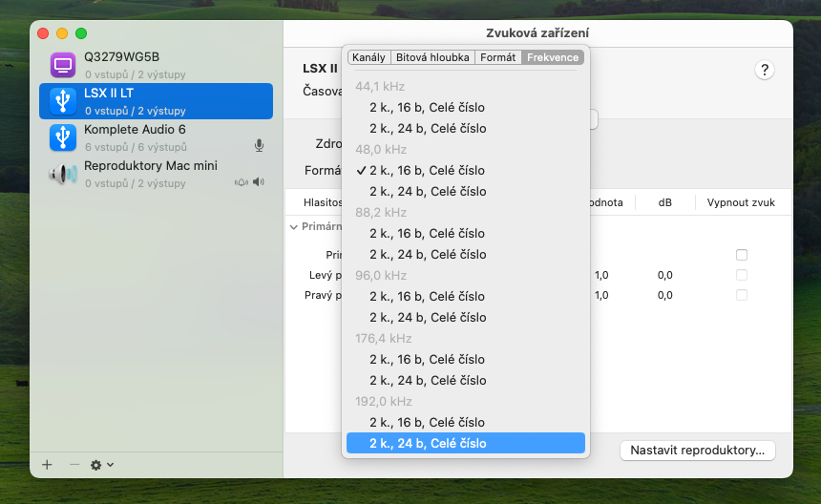Screen dimensions: 821x504
Task: Remove device with the minus button
Action: 74,465
